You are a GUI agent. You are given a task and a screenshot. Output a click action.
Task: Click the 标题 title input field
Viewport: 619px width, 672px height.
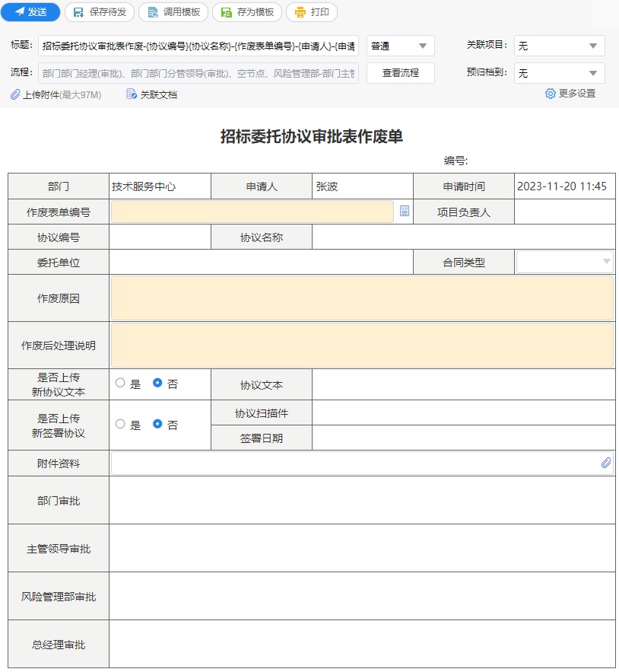click(198, 46)
